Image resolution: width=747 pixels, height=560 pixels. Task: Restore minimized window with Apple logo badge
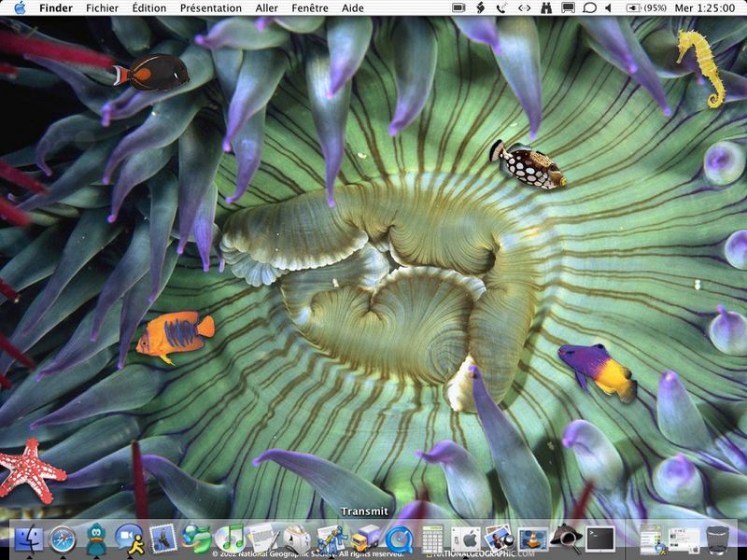(684, 540)
